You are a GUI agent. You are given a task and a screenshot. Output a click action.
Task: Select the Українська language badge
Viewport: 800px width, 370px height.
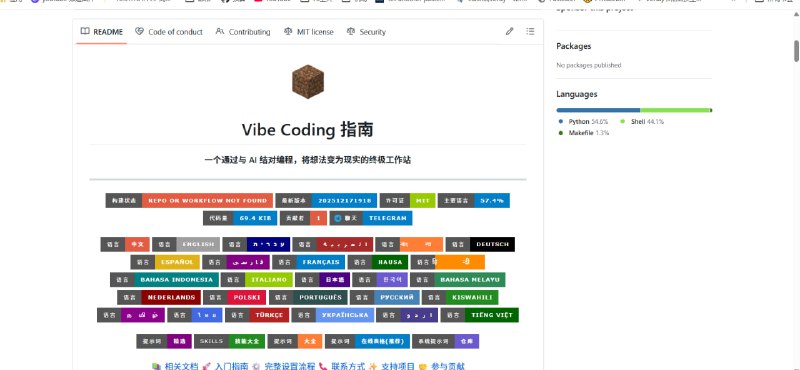[333, 315]
